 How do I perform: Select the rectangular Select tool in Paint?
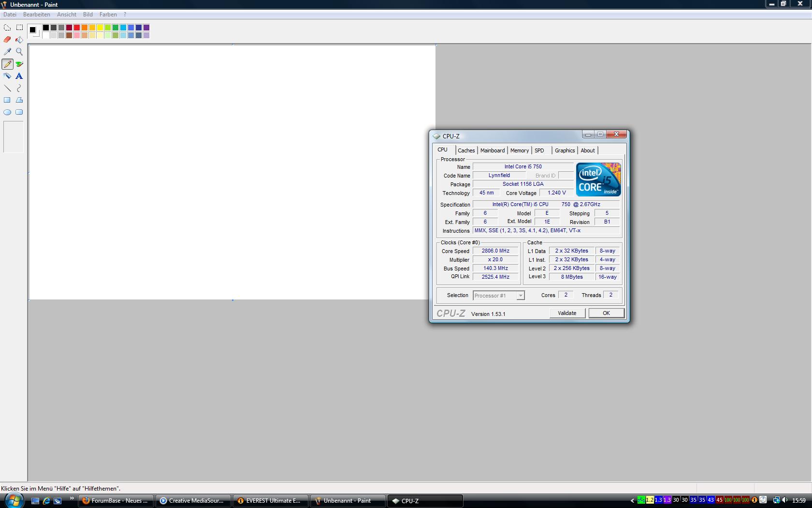[19, 28]
